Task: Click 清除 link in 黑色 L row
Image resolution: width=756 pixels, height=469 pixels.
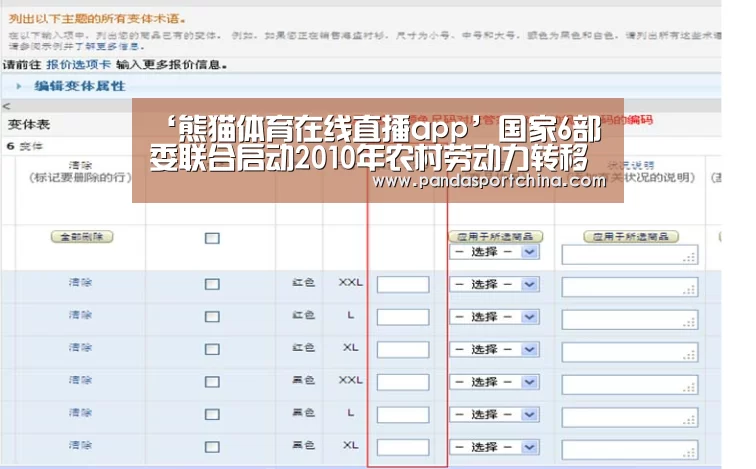Action: click(x=80, y=412)
